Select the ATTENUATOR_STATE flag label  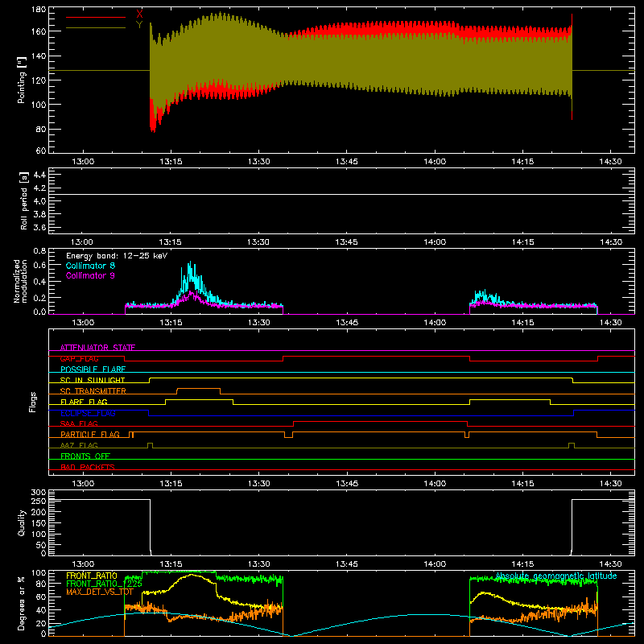point(97,348)
